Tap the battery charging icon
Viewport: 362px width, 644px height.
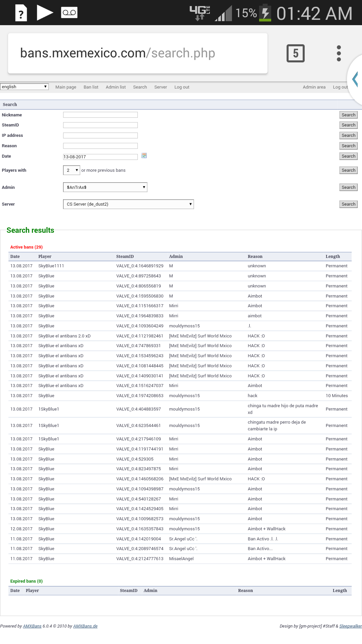[x=265, y=13]
